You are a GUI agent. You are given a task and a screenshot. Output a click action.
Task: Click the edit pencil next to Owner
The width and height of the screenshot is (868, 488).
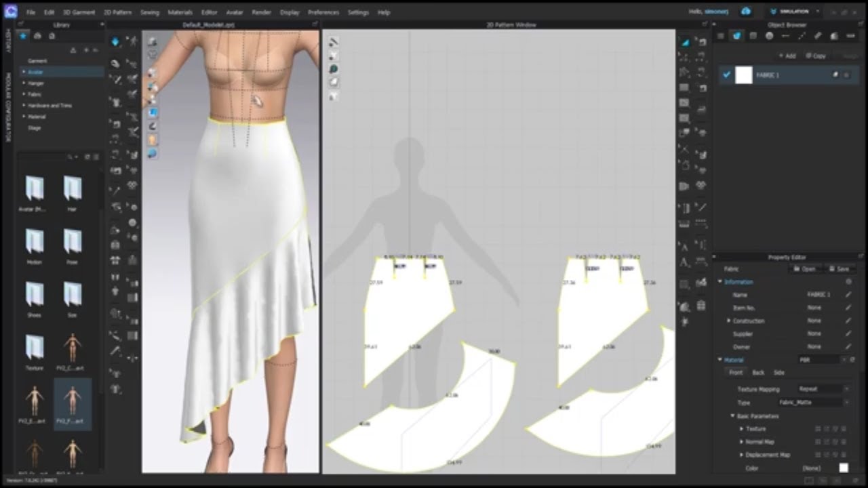[x=848, y=346]
